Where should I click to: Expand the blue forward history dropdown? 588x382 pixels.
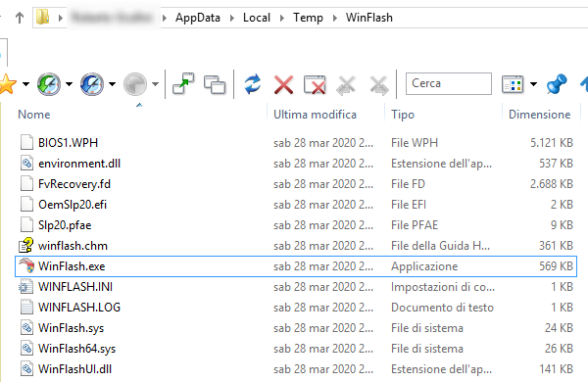coord(112,84)
